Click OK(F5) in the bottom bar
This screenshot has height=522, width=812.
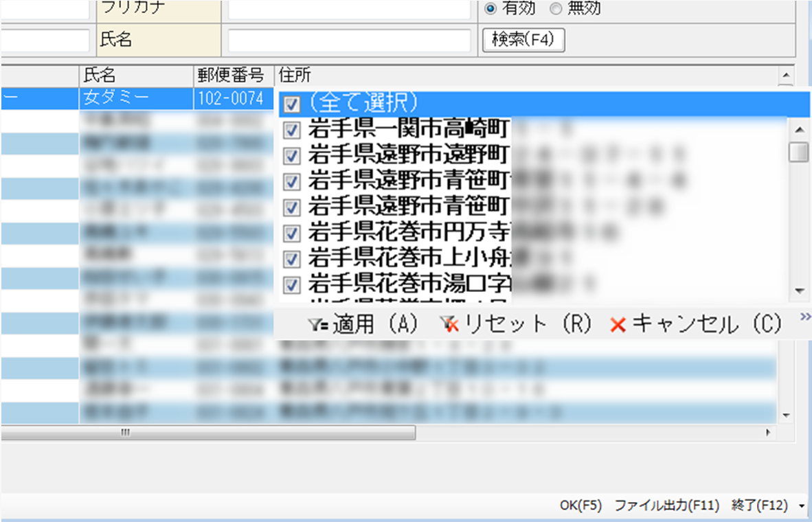[580, 504]
